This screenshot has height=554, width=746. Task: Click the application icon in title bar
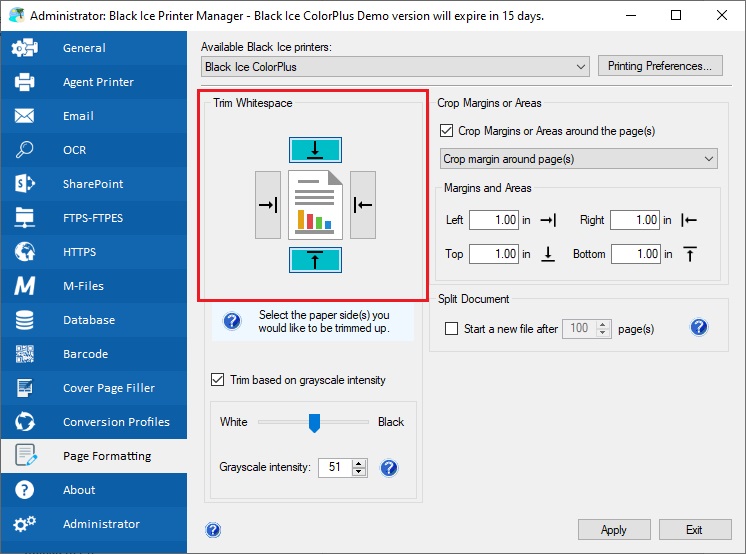[x=16, y=15]
